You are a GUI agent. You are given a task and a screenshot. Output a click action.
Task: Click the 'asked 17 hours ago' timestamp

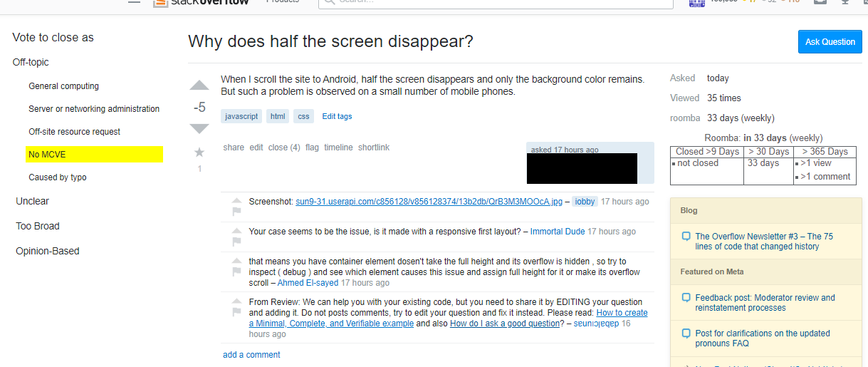[565, 150]
